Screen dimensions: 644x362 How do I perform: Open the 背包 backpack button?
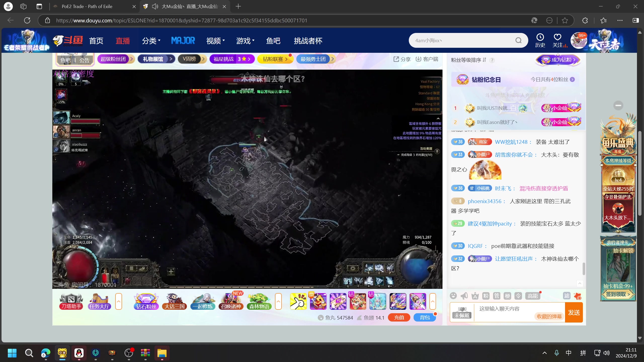[425, 318]
